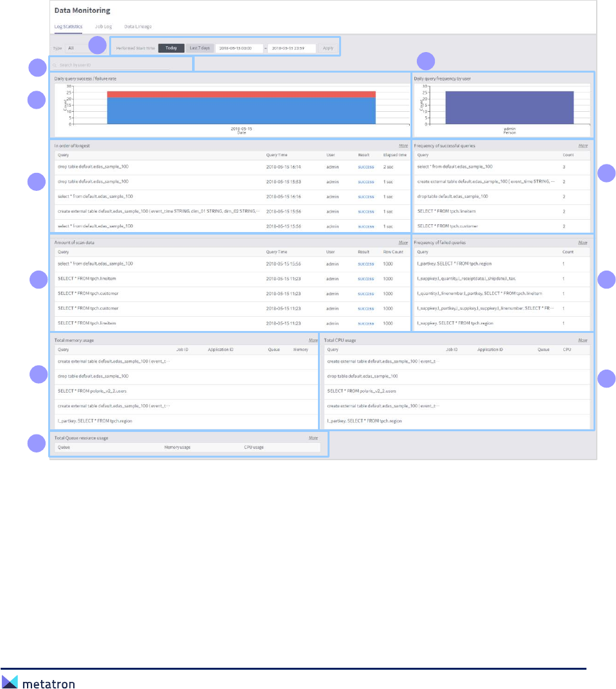Open More in the In order of longest panel
616x689 pixels.
(x=403, y=146)
